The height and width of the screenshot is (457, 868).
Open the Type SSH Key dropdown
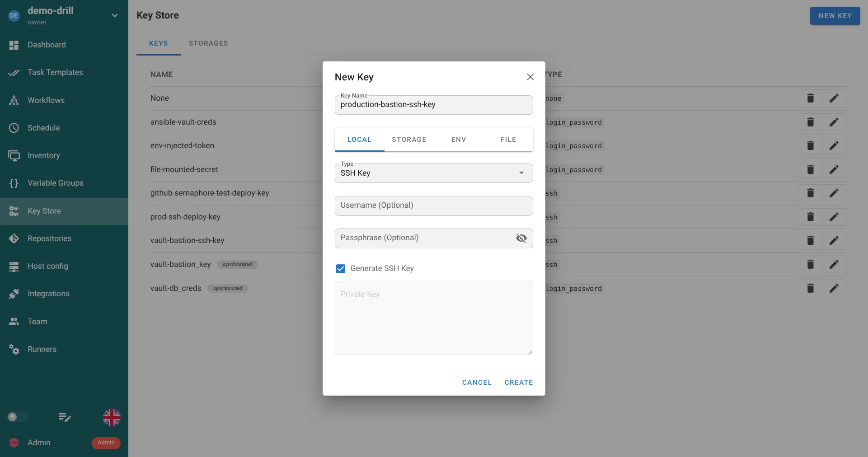[434, 173]
